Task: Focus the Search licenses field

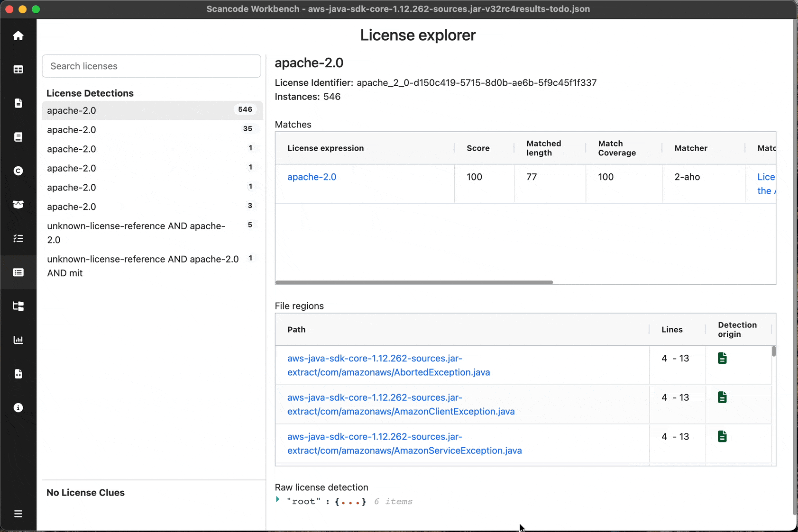Action: click(x=151, y=66)
